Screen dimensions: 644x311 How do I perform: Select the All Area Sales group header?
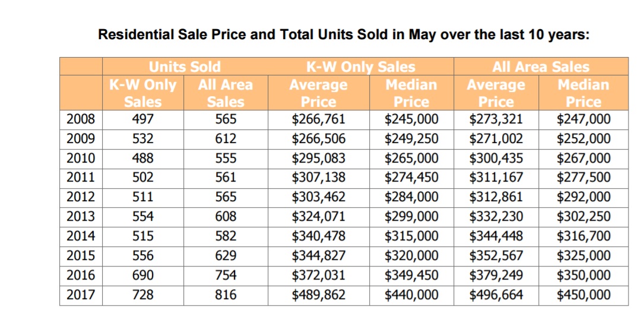tap(541, 67)
